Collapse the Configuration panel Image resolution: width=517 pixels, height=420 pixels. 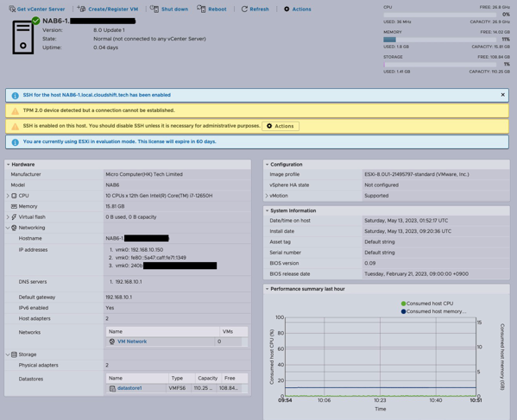click(x=267, y=165)
